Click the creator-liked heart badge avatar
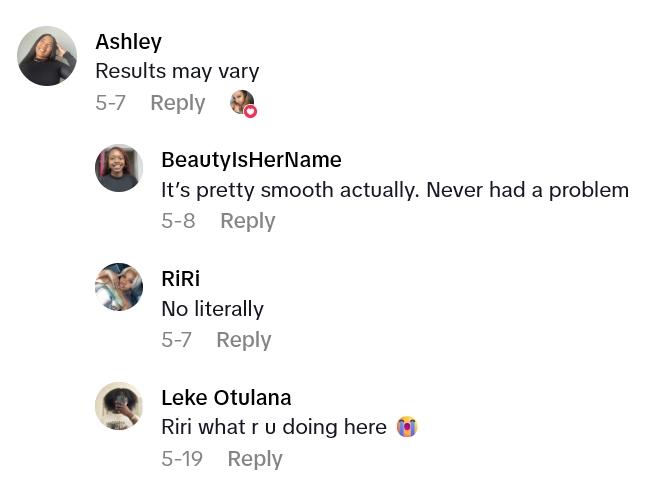The image size is (647, 493). click(x=242, y=102)
